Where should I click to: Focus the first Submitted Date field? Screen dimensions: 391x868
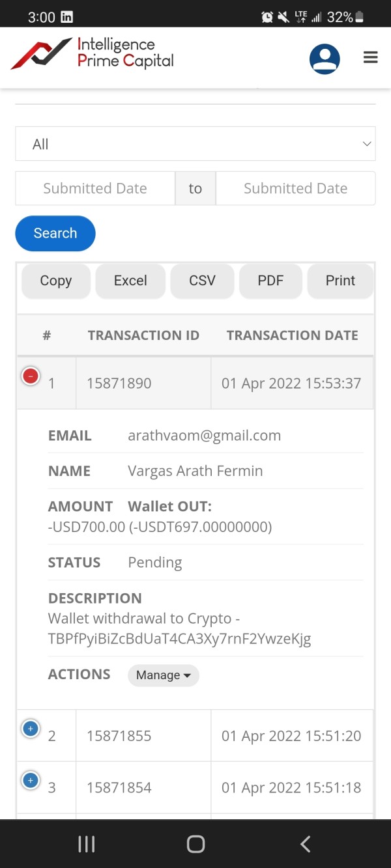[95, 188]
